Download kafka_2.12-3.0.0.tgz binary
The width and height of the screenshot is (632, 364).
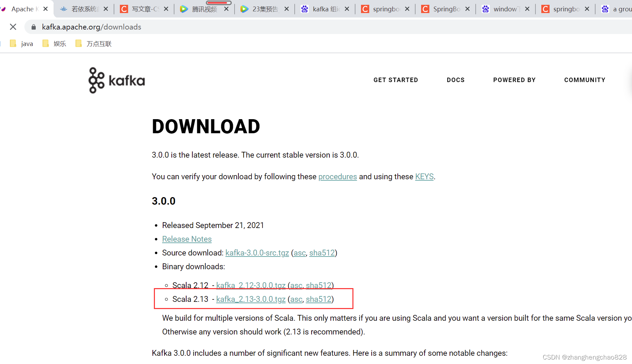point(251,285)
